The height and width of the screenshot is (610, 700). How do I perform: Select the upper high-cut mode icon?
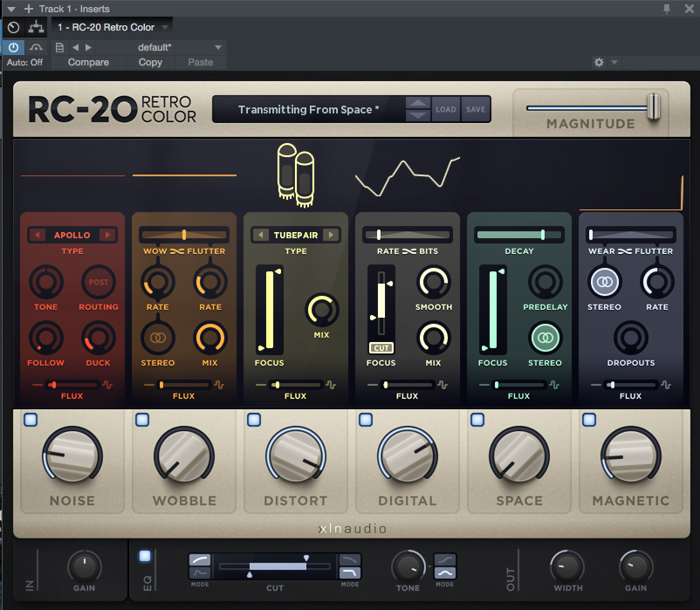[x=349, y=560]
